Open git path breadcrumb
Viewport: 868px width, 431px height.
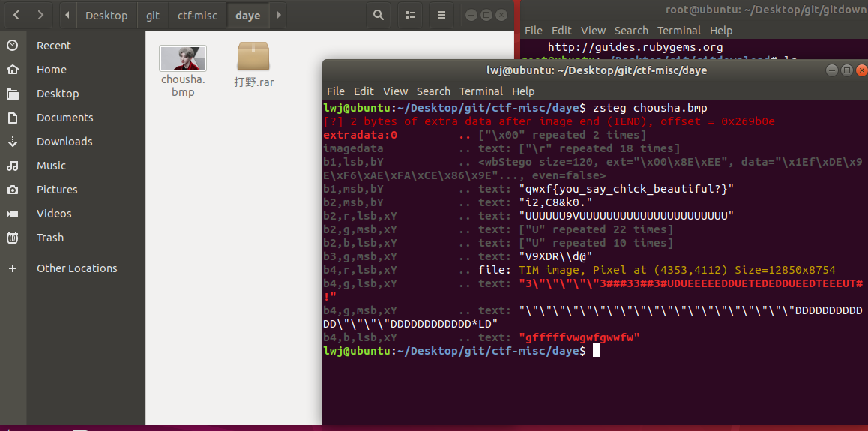pos(153,16)
